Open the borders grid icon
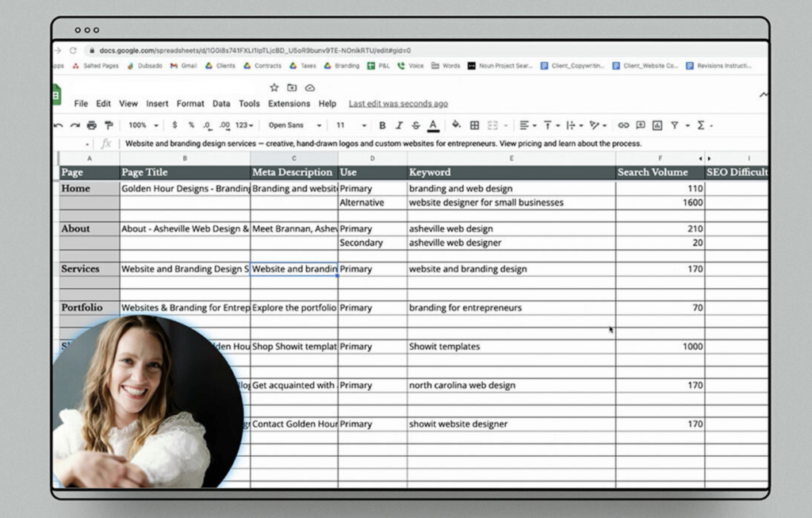812x518 pixels. click(x=474, y=125)
